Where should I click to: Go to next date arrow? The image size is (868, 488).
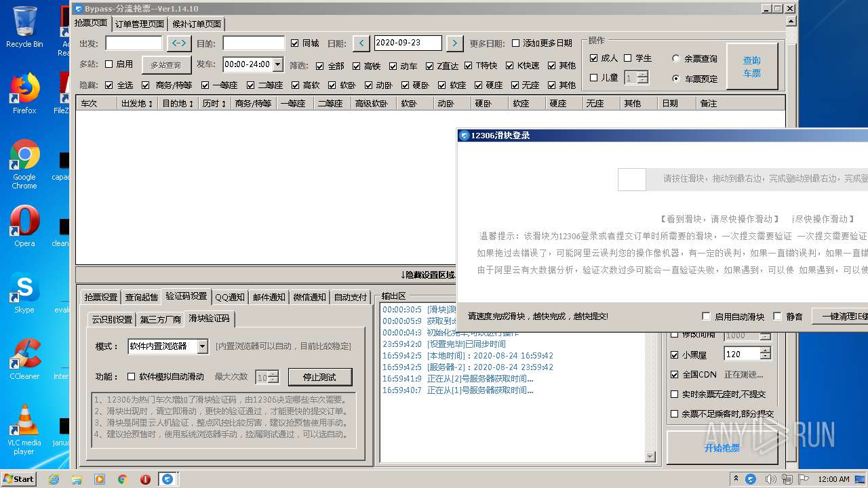point(455,43)
